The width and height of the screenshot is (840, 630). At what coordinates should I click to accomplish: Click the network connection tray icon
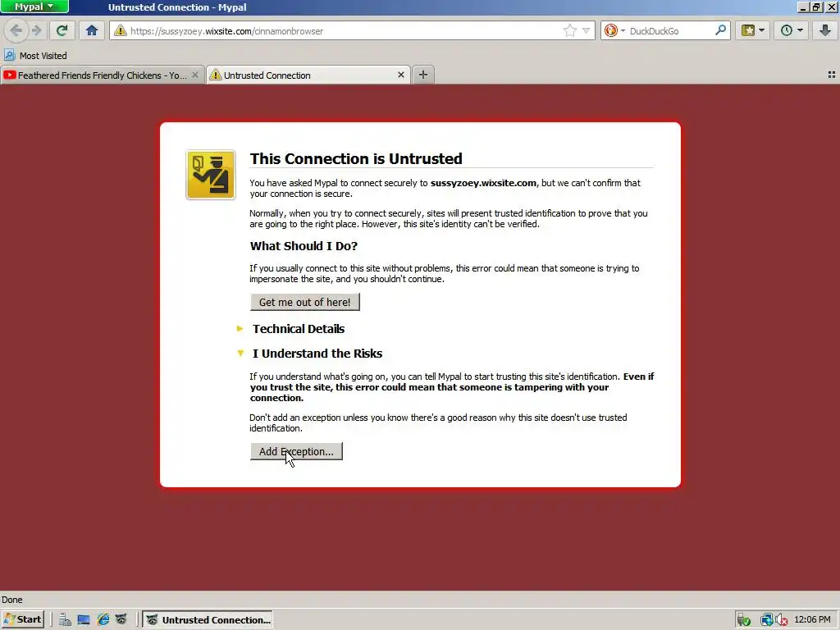tap(767, 620)
